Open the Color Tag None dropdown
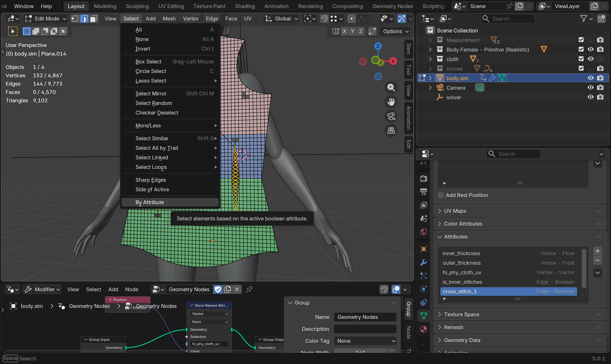Screen dimensions: 611x364 tap(365, 341)
